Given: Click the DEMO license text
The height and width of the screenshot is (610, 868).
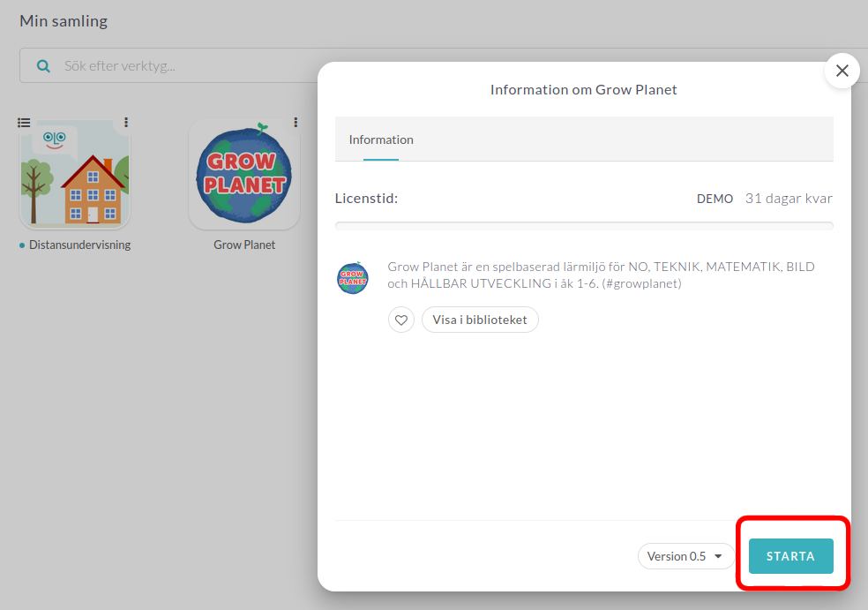Looking at the screenshot, I should [x=715, y=199].
